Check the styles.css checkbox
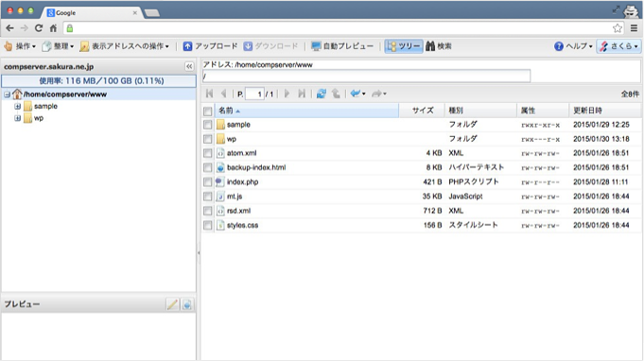The height and width of the screenshot is (361, 644). (x=208, y=225)
